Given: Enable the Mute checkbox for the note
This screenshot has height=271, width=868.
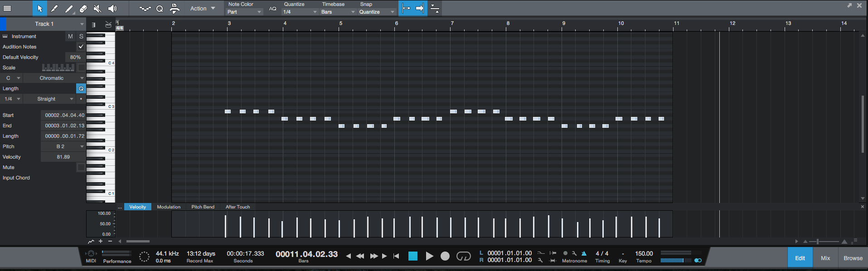Looking at the screenshot, I should pyautogui.click(x=81, y=167).
